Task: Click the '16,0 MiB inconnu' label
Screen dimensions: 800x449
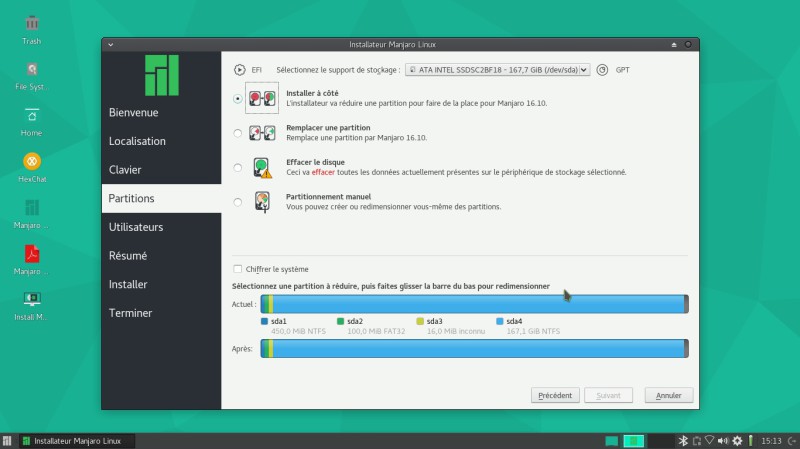Action: tap(456, 332)
